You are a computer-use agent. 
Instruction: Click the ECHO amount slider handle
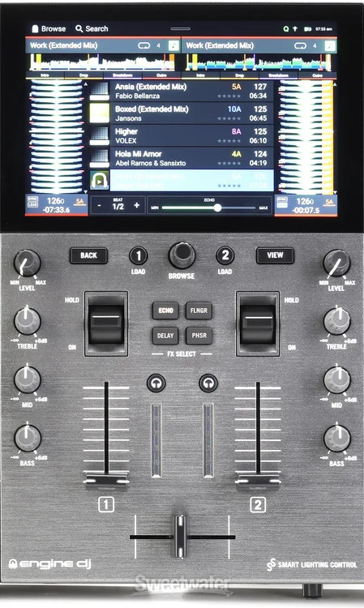pos(218,208)
